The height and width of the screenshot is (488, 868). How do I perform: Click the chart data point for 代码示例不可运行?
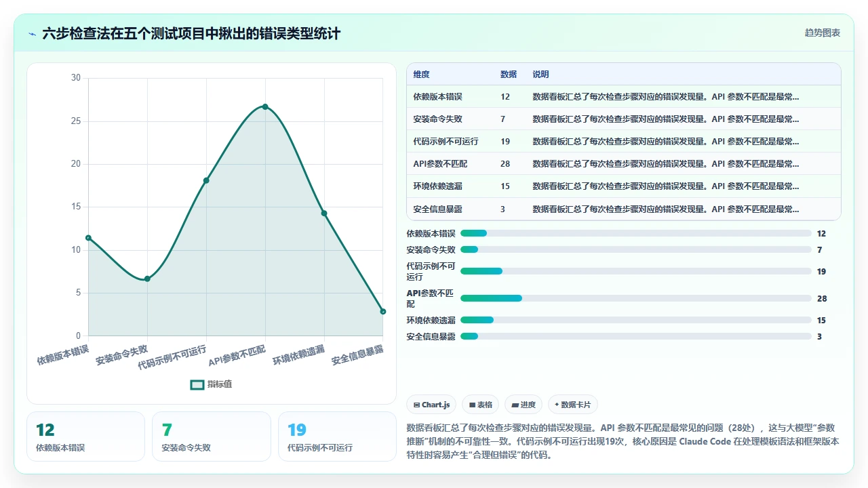tap(206, 180)
